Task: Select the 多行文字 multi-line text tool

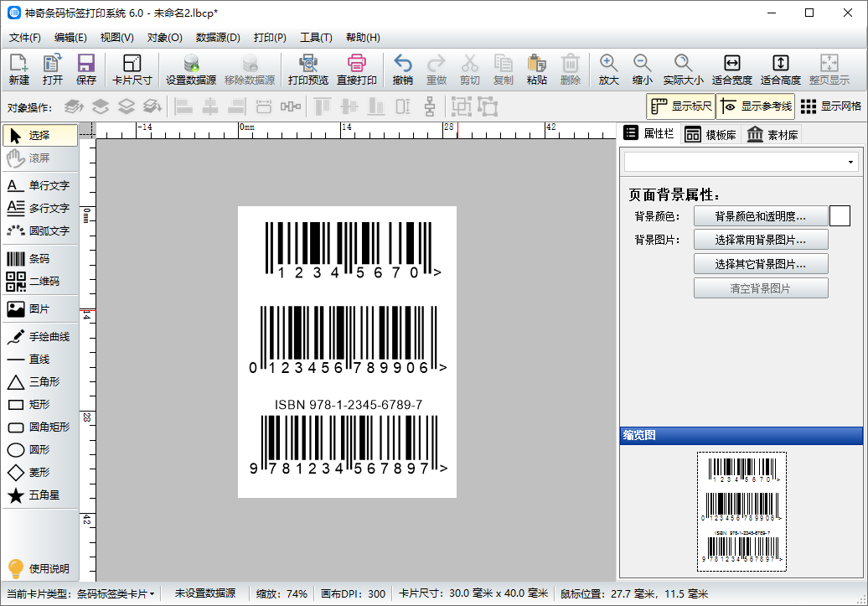Action: (x=40, y=208)
